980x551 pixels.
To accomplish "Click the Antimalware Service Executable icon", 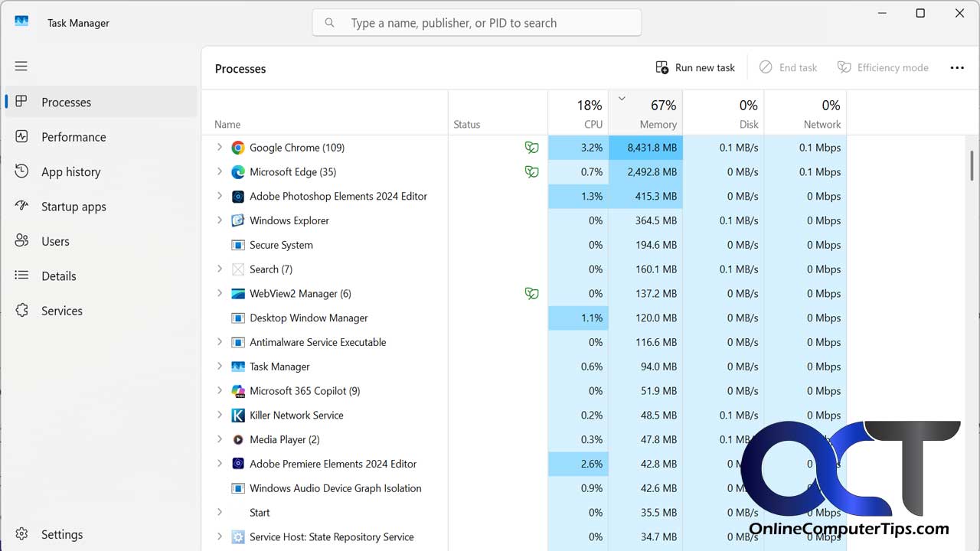I will [238, 343].
